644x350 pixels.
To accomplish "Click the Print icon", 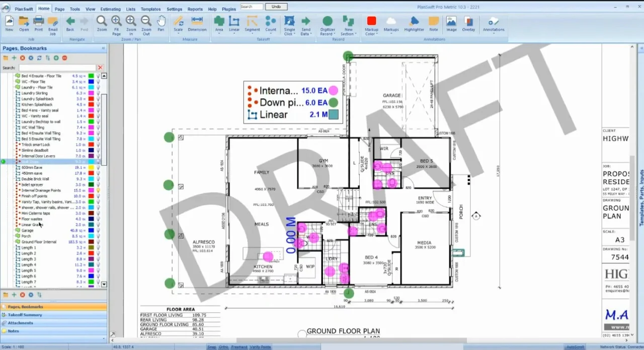I will tap(39, 24).
